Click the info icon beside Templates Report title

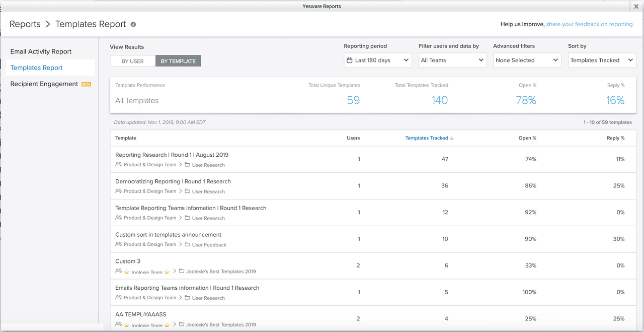(133, 24)
